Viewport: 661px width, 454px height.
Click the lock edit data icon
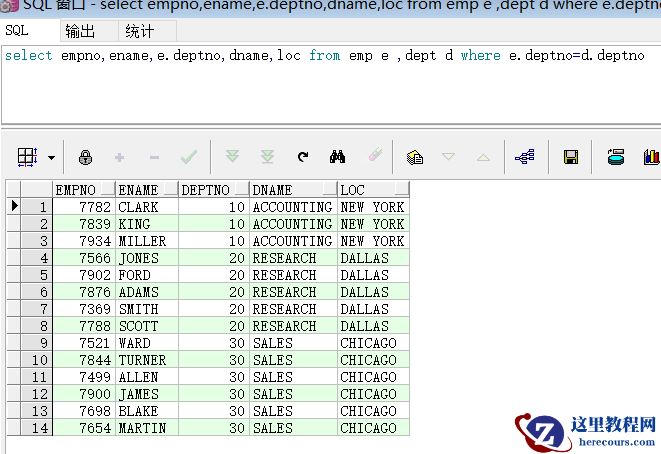pyautogui.click(x=85, y=157)
